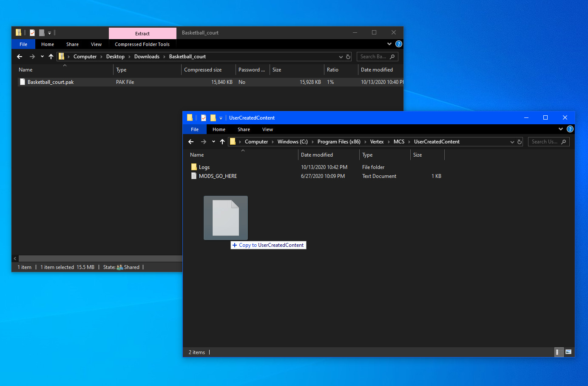Click MCS in the address breadcrumb
The image size is (588, 386).
pos(399,142)
